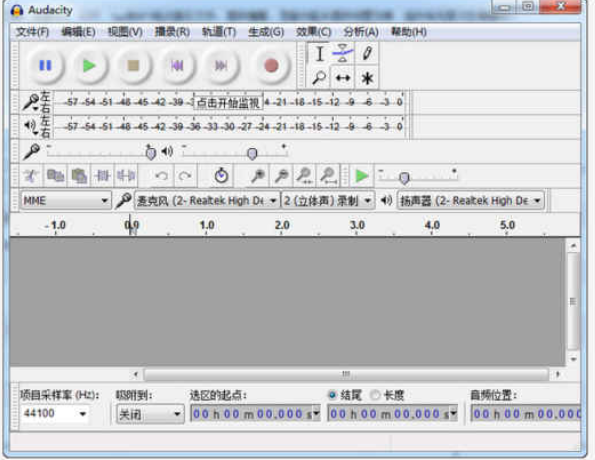
Task: Open the 分析(A) menu
Action: (361, 32)
